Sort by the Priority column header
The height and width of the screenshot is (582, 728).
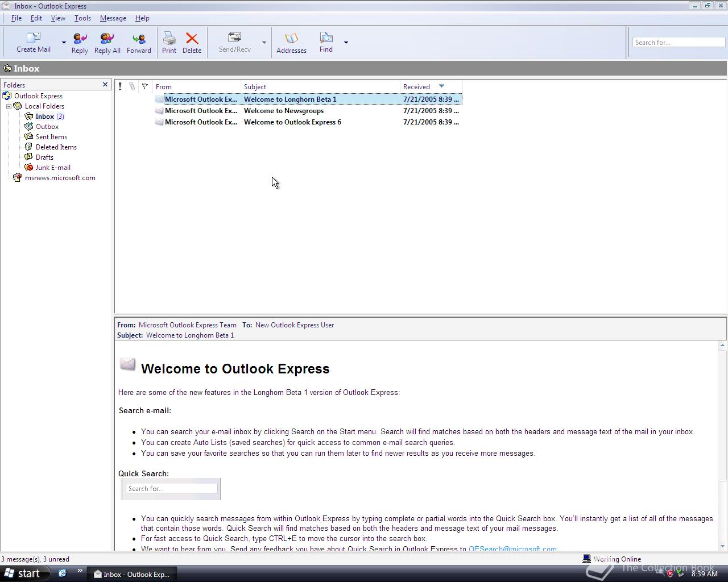[120, 86]
